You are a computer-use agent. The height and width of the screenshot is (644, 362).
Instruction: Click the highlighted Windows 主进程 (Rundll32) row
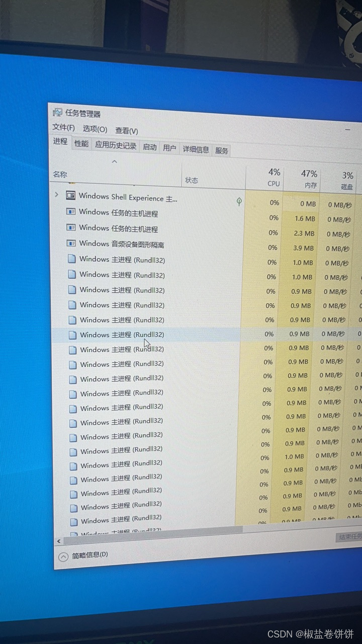[207, 334]
